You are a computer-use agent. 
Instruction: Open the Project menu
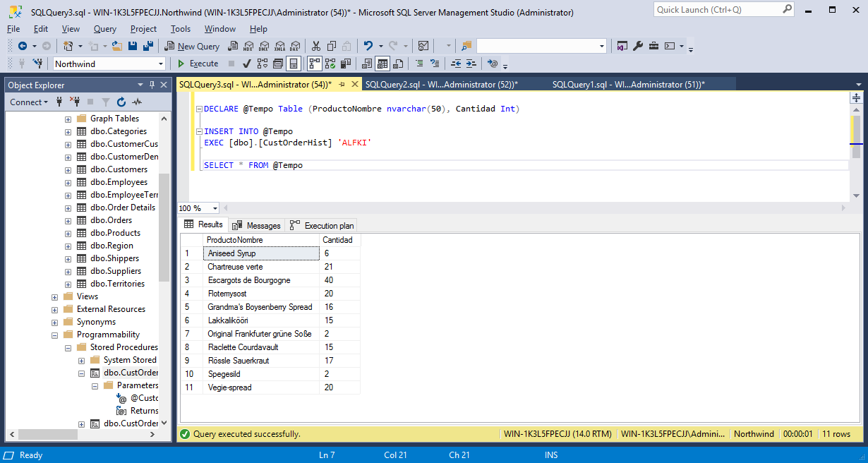[143, 29]
